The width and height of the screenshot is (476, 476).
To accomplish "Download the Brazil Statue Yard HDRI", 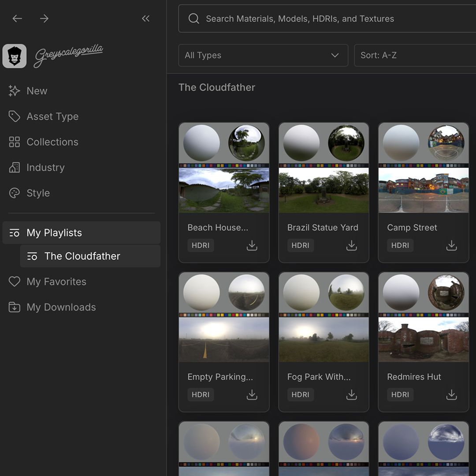I will [352, 245].
